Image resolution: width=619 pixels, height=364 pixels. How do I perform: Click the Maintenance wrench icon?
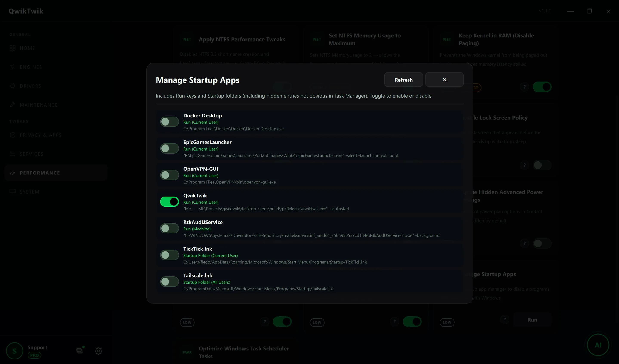point(13,105)
